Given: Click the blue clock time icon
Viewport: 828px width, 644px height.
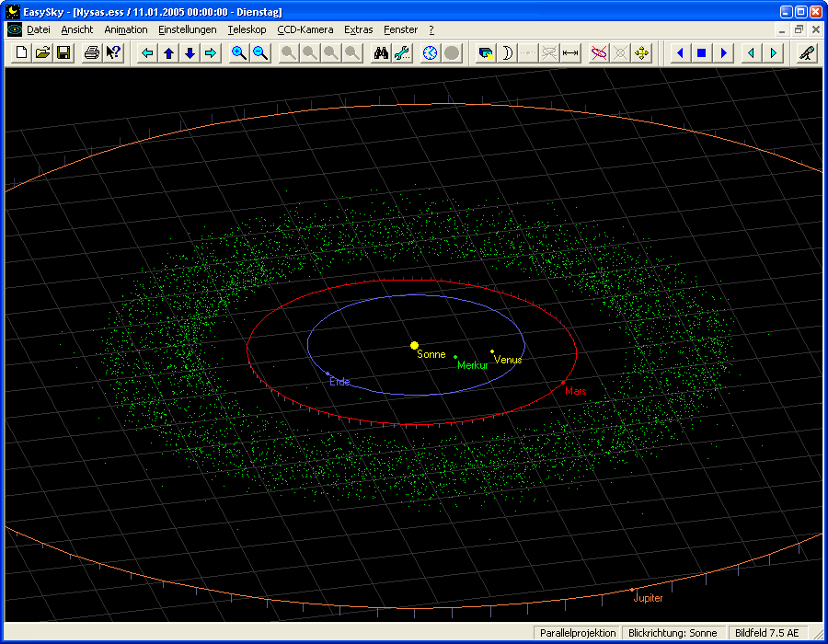Looking at the screenshot, I should pyautogui.click(x=431, y=53).
